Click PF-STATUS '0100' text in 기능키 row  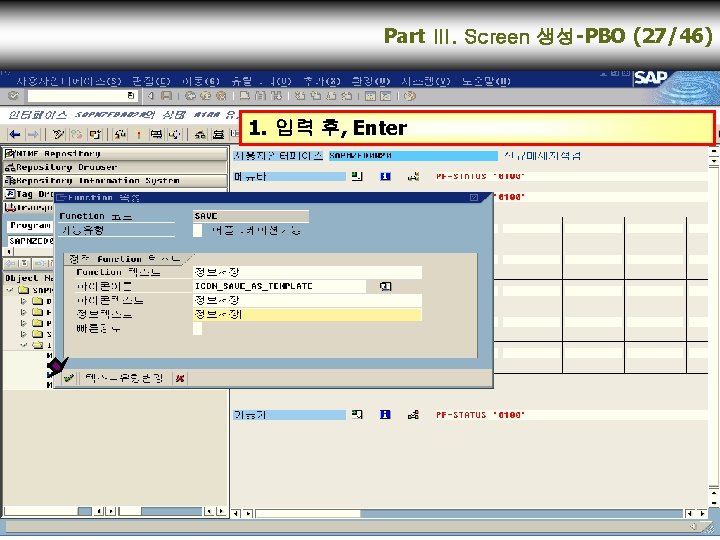[x=480, y=415]
